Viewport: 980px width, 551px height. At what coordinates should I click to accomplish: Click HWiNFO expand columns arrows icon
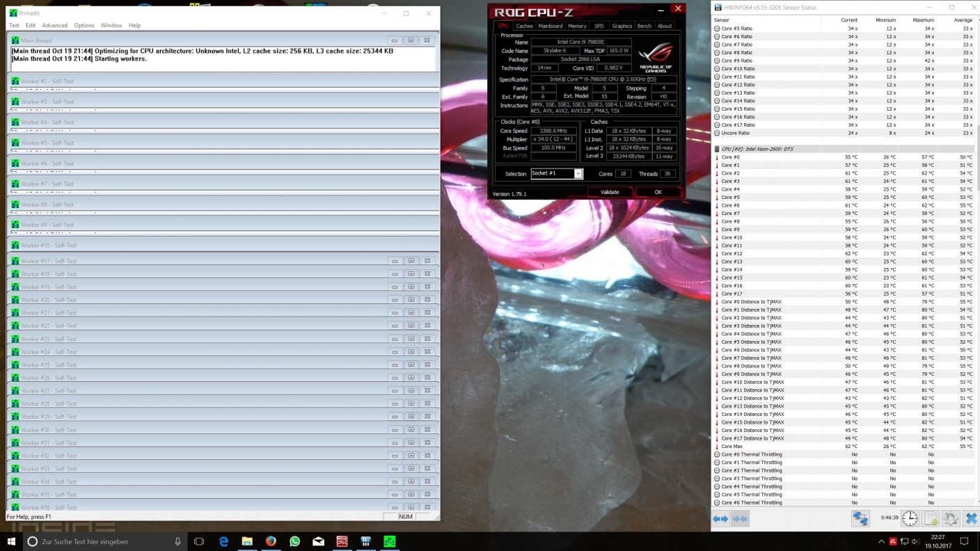click(x=720, y=519)
